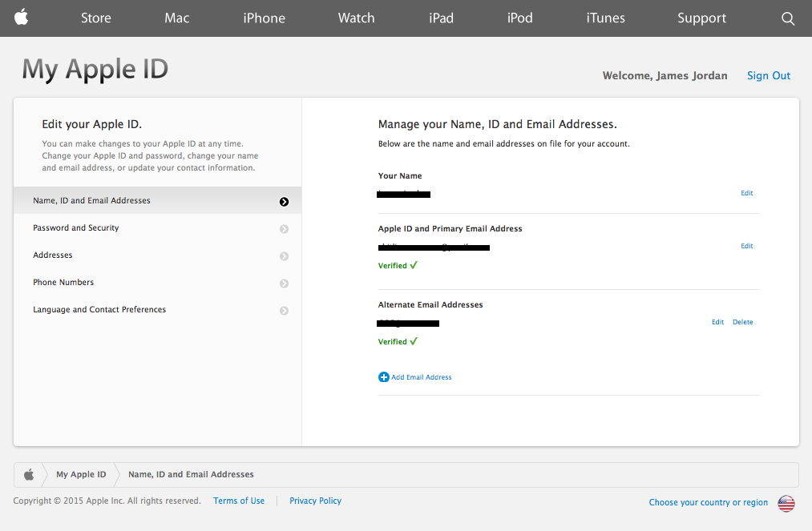Click the blue plus icon for Add Email Address
Screen dimensions: 812x531
click(x=384, y=376)
